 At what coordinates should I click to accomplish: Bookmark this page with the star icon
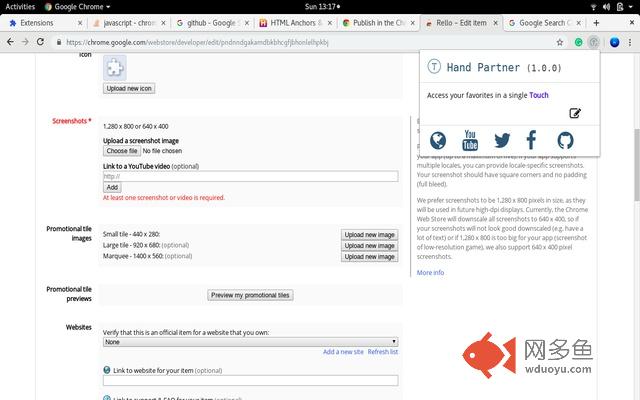[560, 42]
